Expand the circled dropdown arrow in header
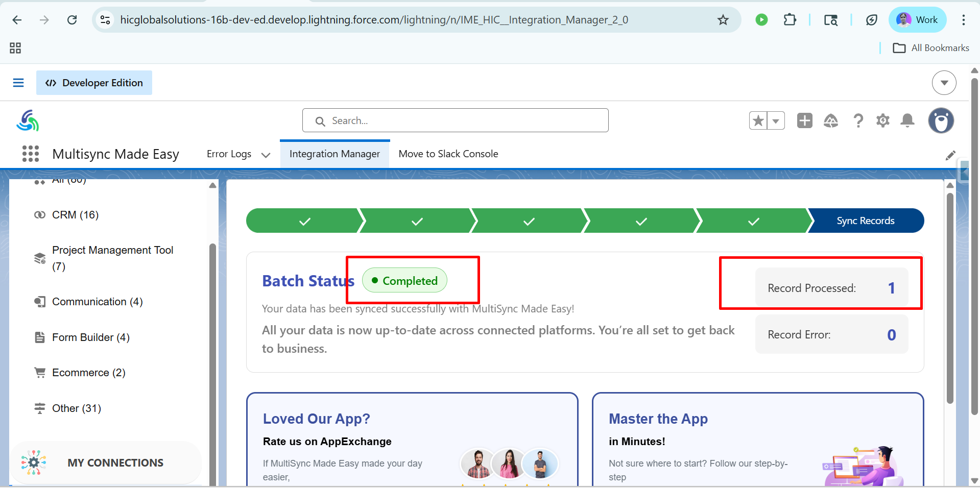 click(944, 83)
